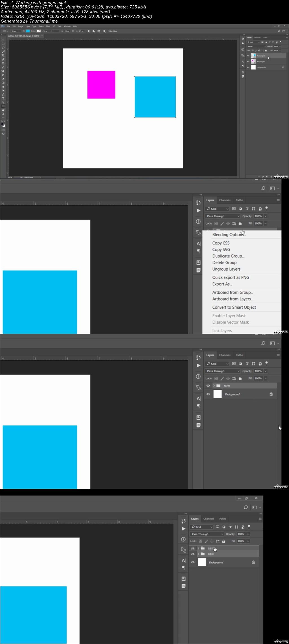The width and height of the screenshot is (289, 644).
Task: Select the Path Selection arrow tool
Action: click(3, 102)
